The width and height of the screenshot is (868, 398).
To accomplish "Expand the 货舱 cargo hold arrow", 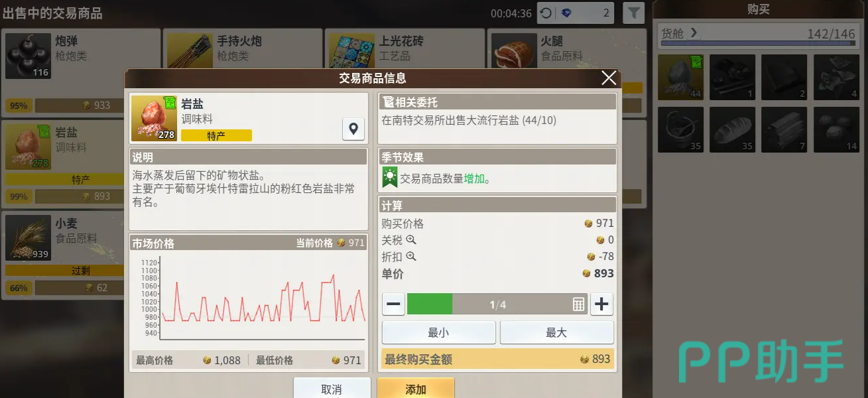I will pyautogui.click(x=694, y=33).
